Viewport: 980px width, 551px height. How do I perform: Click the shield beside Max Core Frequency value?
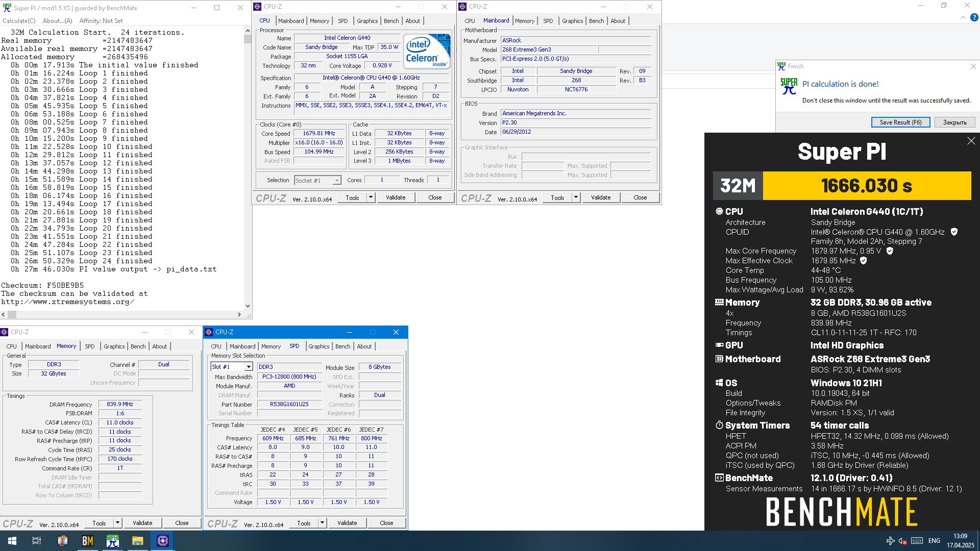[890, 251]
